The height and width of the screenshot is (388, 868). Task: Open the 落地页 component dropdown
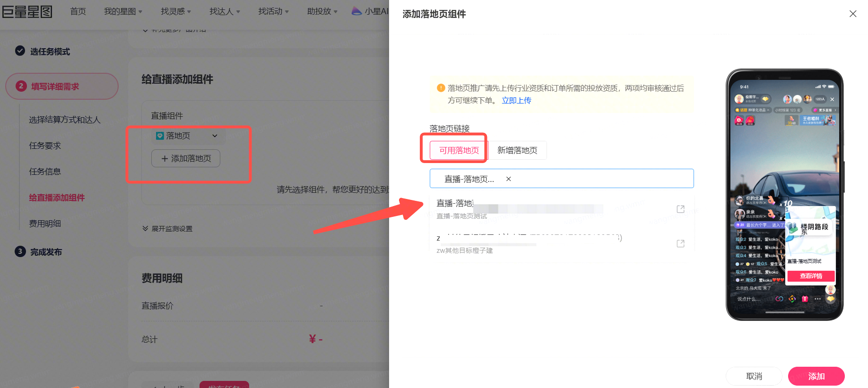coord(188,136)
